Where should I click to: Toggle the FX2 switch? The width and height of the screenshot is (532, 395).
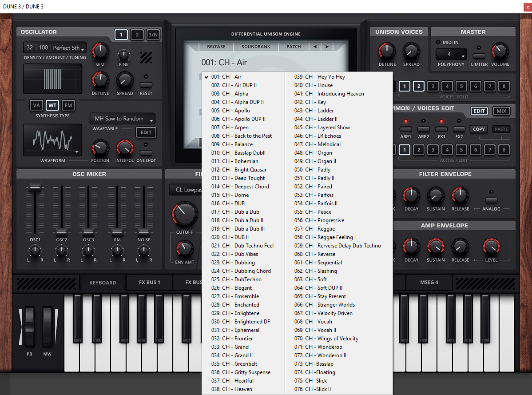click(459, 129)
